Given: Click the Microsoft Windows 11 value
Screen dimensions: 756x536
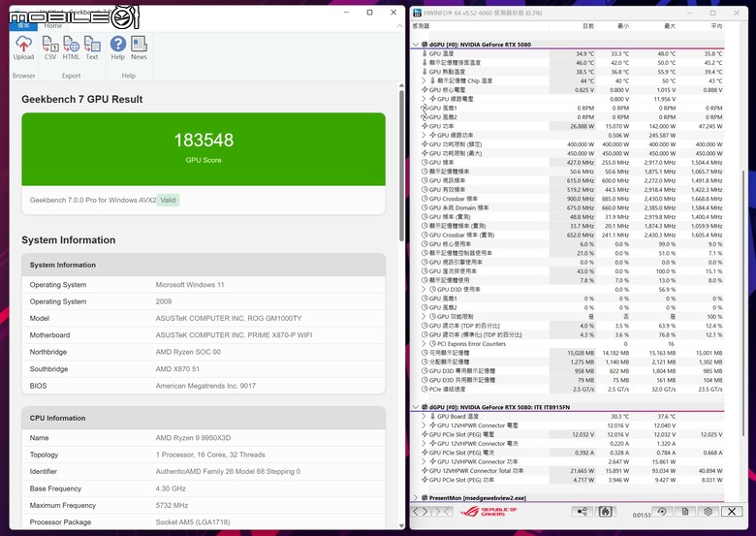Looking at the screenshot, I should [x=189, y=284].
